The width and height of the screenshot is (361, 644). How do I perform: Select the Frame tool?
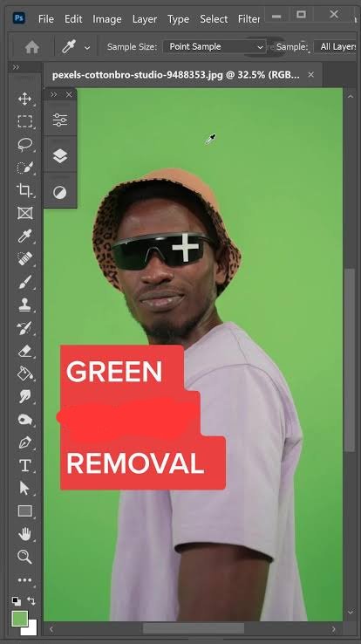[x=24, y=213]
